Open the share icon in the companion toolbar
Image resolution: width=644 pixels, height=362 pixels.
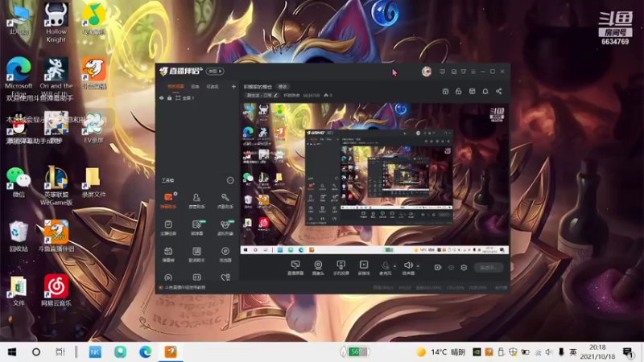pos(498,91)
